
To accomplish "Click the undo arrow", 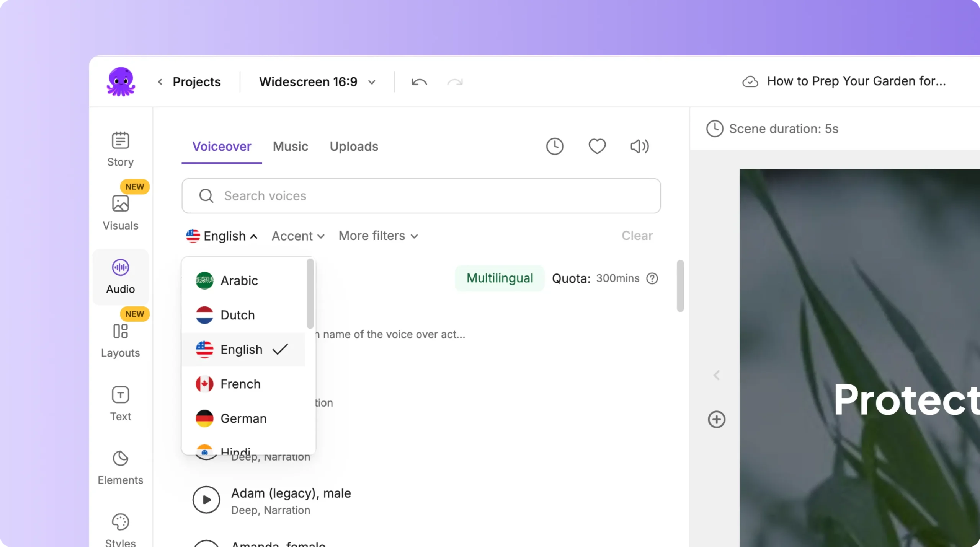I will pyautogui.click(x=419, y=82).
